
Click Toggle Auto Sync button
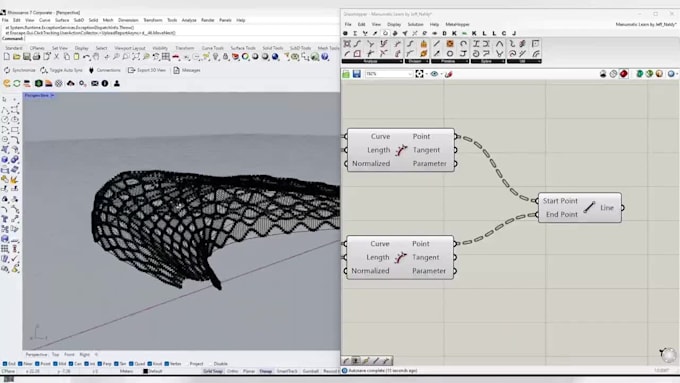coord(61,70)
